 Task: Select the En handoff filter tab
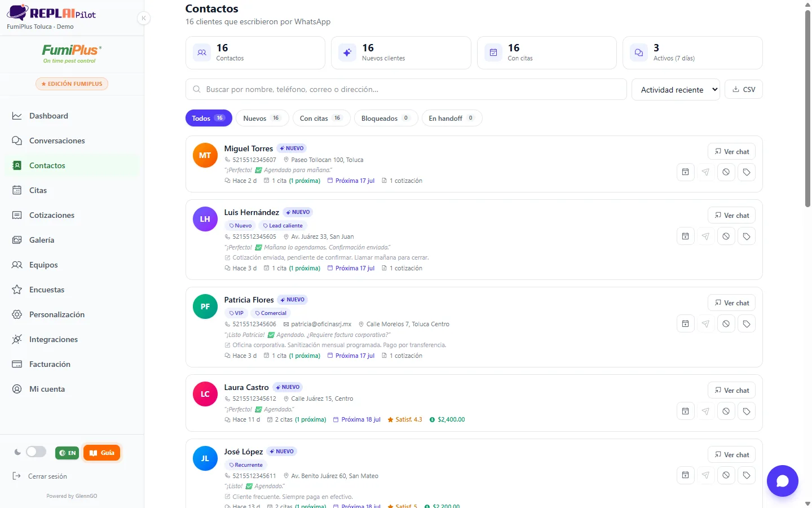[x=452, y=118]
